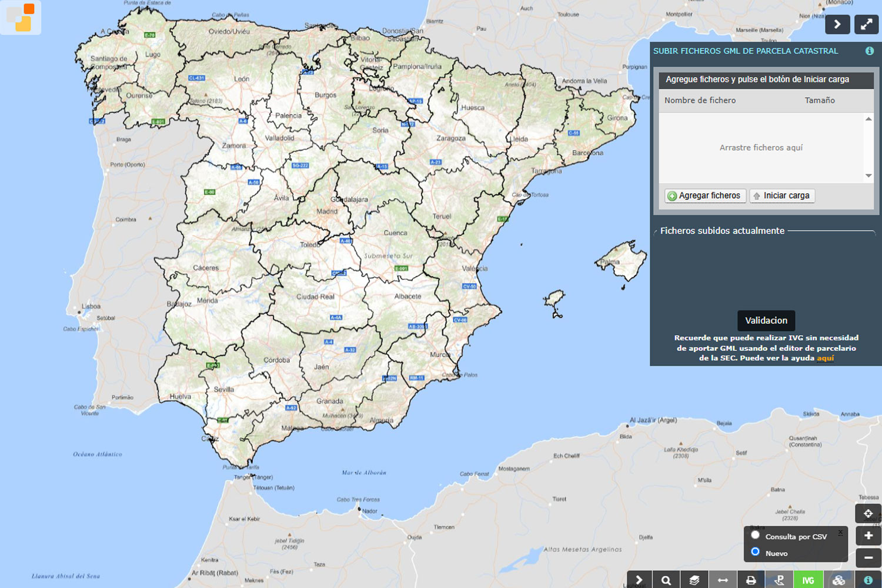
Task: Expand the bottom toolbar chevron arrow
Action: (639, 580)
